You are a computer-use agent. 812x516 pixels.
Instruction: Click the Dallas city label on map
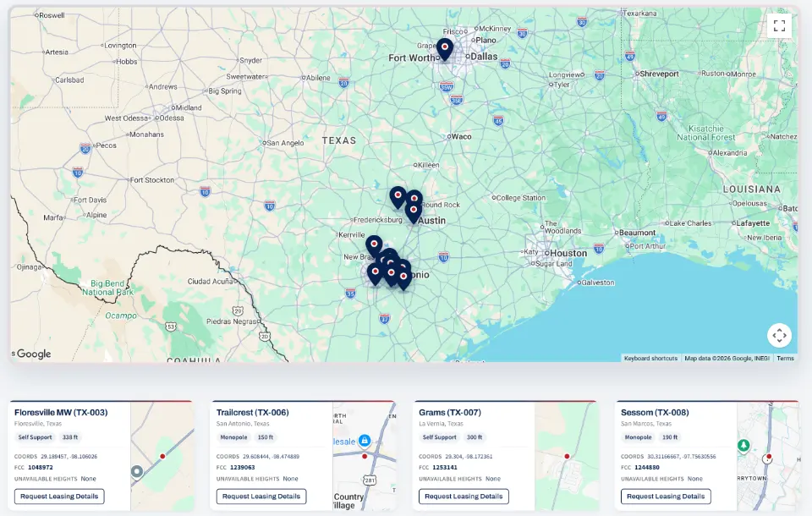pyautogui.click(x=484, y=57)
